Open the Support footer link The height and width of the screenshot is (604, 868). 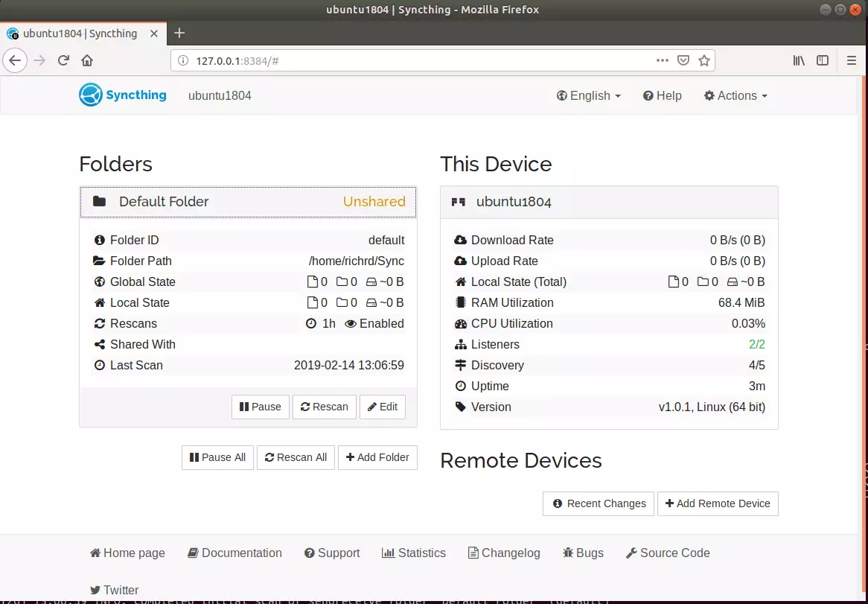[332, 553]
